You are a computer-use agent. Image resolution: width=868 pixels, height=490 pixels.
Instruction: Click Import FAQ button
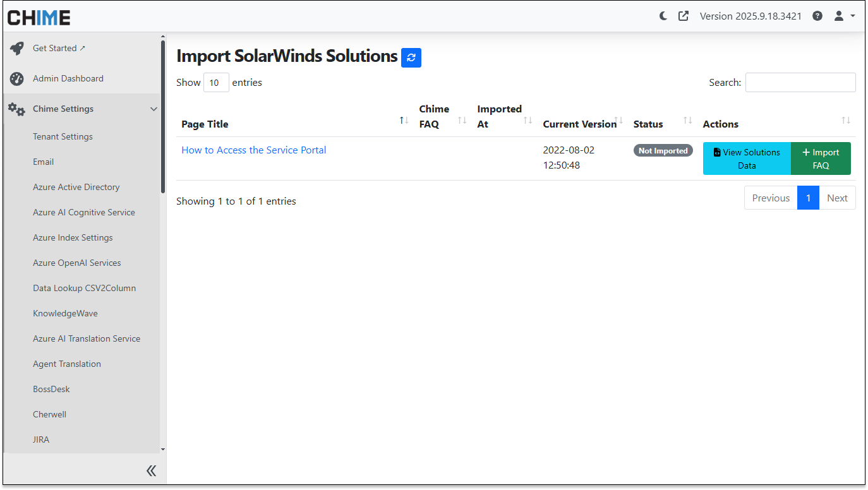821,158
